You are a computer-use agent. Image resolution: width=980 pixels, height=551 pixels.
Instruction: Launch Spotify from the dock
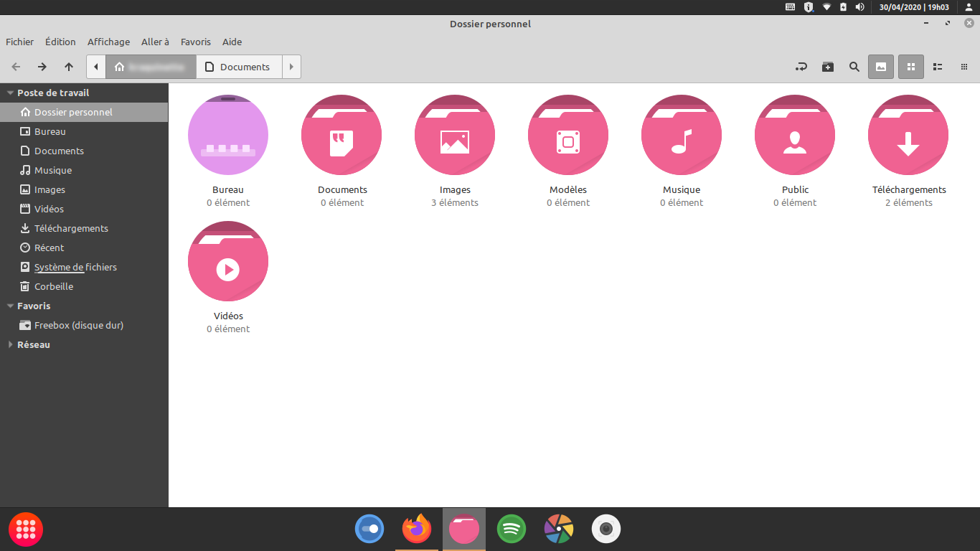point(512,529)
